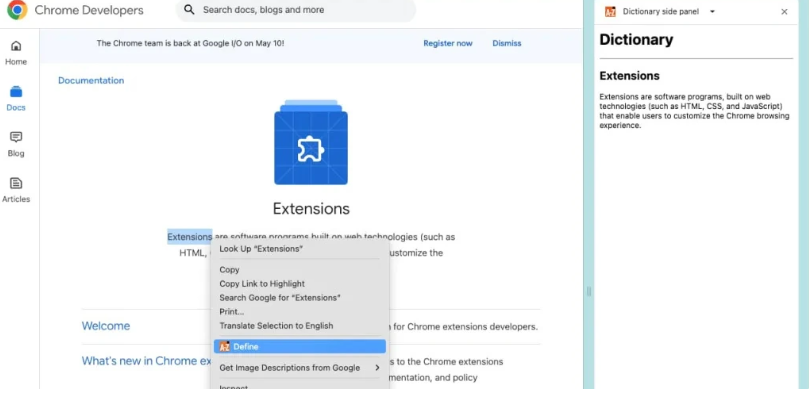Open the Articles sidebar icon
809x399 pixels.
click(16, 183)
